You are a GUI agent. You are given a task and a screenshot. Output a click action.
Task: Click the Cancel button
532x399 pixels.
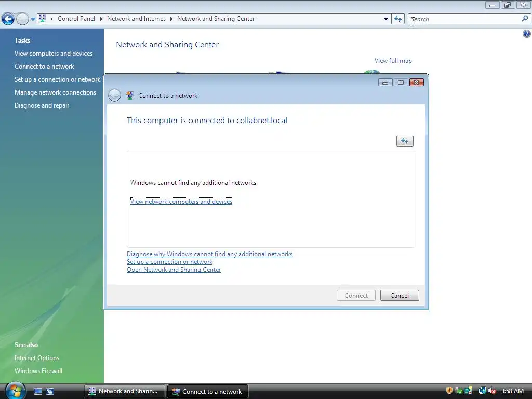click(x=400, y=296)
